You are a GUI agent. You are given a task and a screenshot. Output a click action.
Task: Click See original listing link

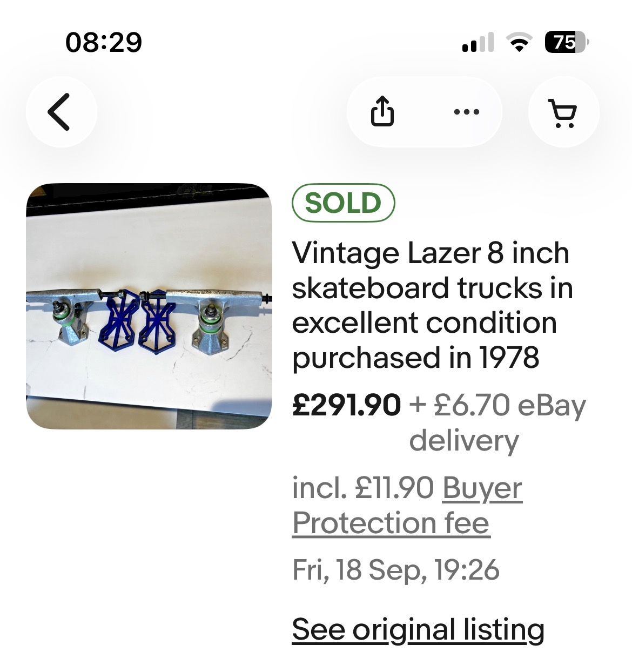point(418,629)
